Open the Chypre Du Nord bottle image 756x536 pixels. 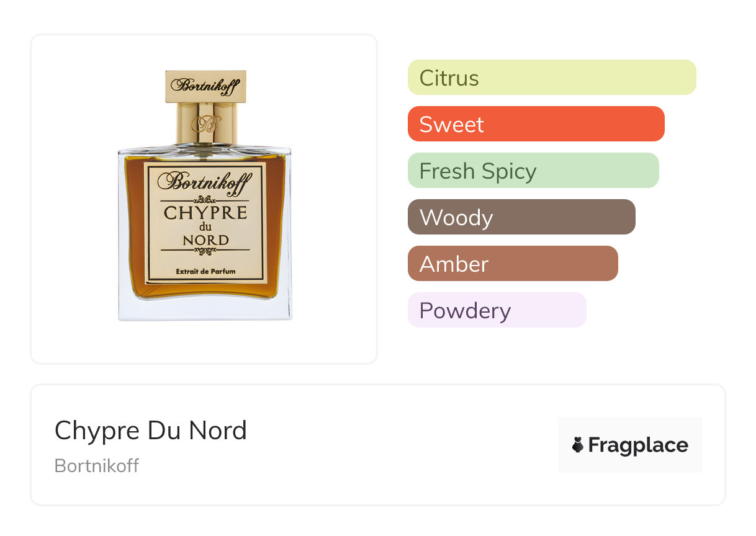[x=205, y=195]
